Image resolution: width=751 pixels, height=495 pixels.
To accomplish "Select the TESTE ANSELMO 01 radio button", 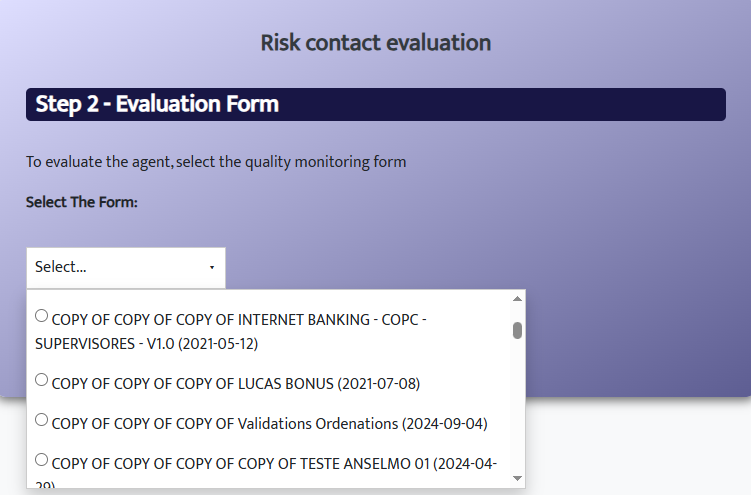I will click(x=41, y=460).
